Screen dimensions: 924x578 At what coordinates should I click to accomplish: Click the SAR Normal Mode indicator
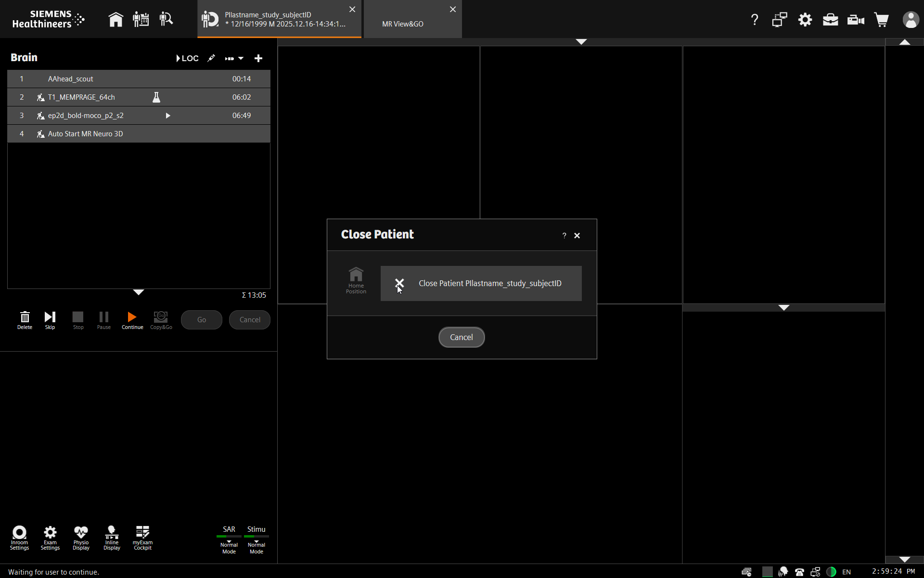pos(229,540)
